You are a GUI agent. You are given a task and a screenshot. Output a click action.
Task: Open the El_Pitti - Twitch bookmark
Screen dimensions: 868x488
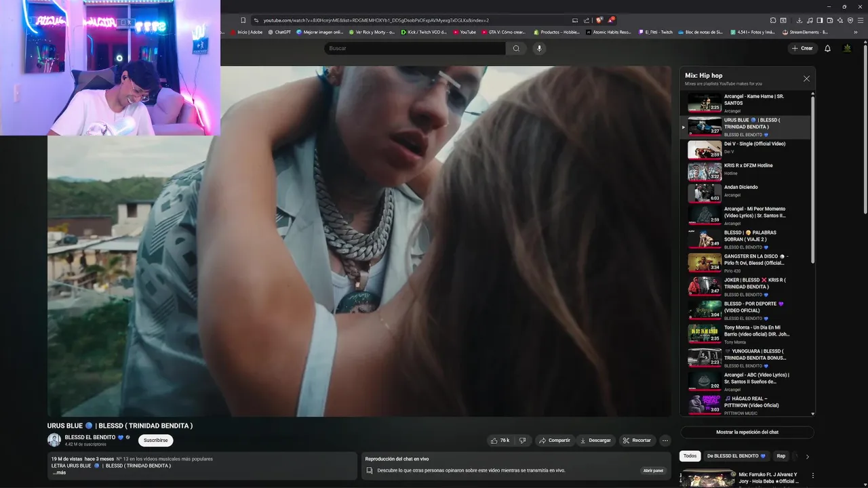[x=655, y=32]
